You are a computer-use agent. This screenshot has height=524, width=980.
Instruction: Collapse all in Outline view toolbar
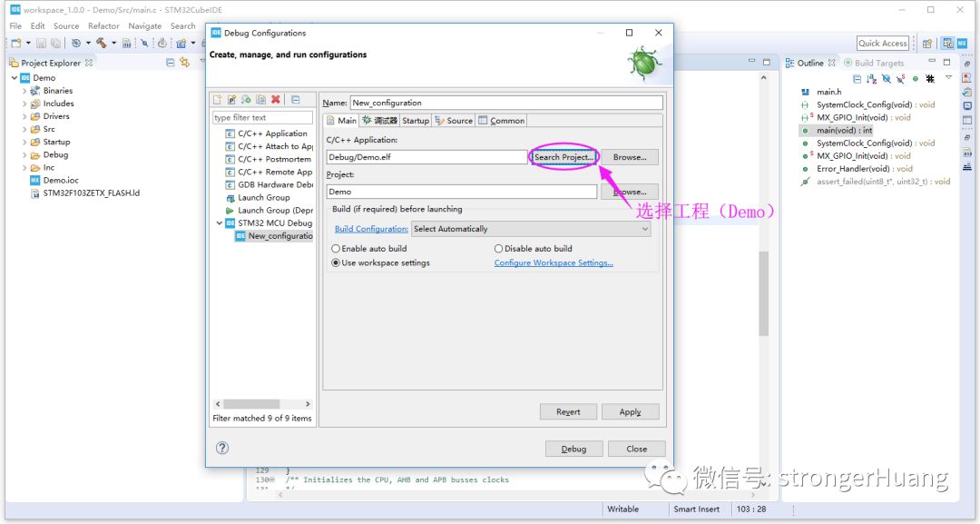[857, 79]
